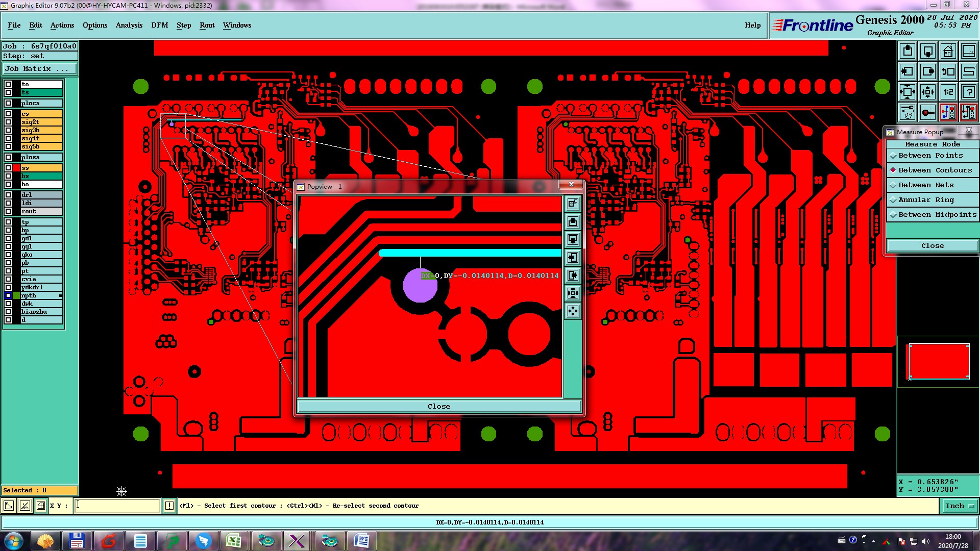Open the Inch units dropdown

click(960, 506)
